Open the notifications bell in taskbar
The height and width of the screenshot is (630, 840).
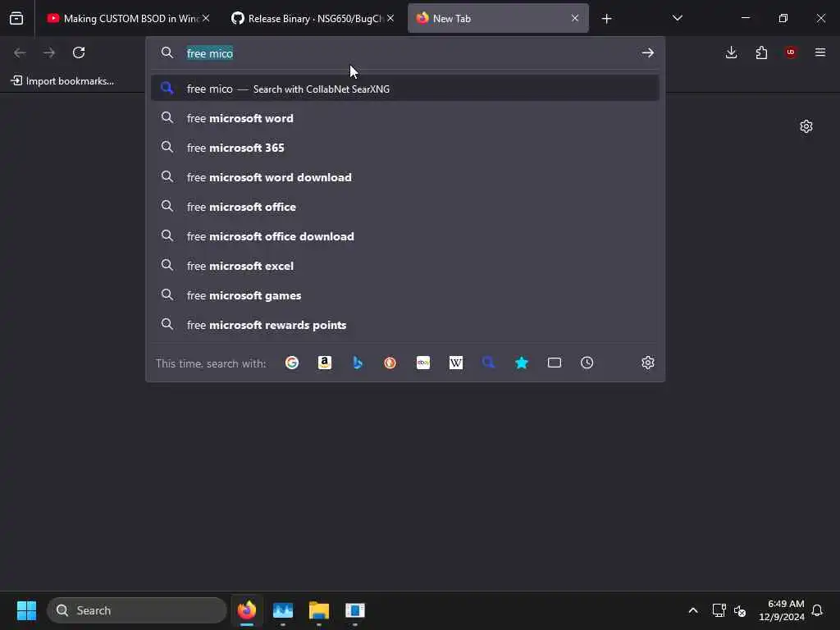(x=817, y=610)
